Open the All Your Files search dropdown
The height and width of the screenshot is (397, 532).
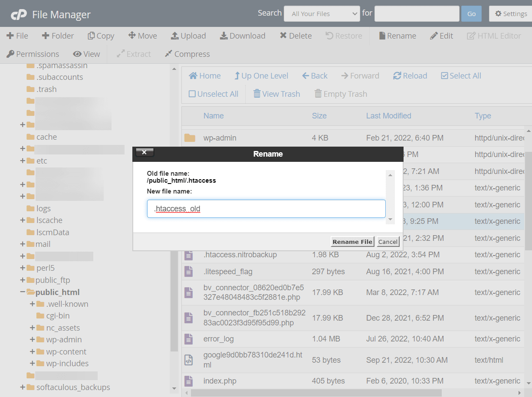322,13
